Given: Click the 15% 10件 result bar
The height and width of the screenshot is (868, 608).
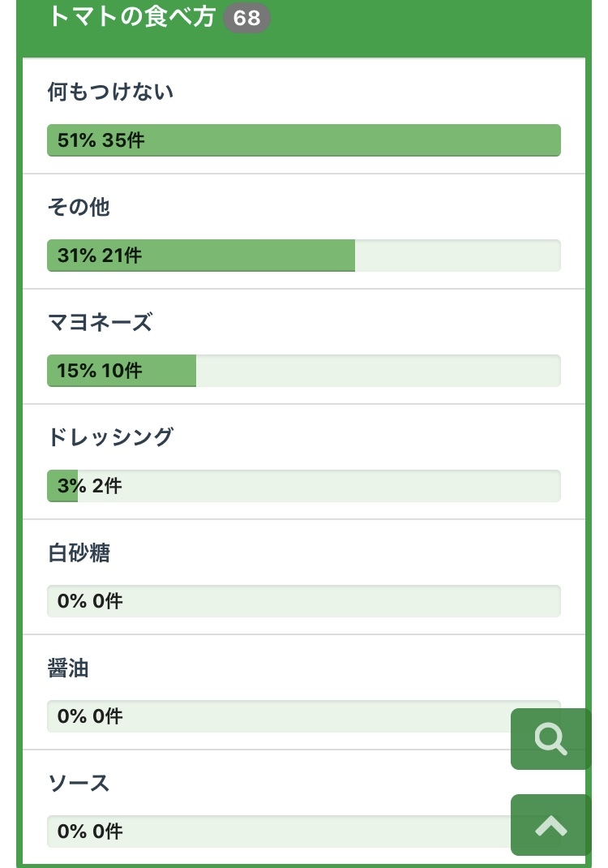Looking at the screenshot, I should pyautogui.click(x=122, y=371).
